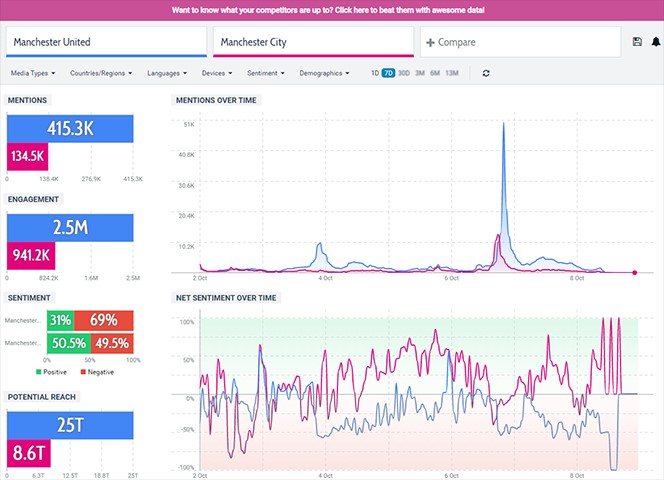
Task: Click the NET SENTIMENT OVER TIME heading
Action: (226, 298)
